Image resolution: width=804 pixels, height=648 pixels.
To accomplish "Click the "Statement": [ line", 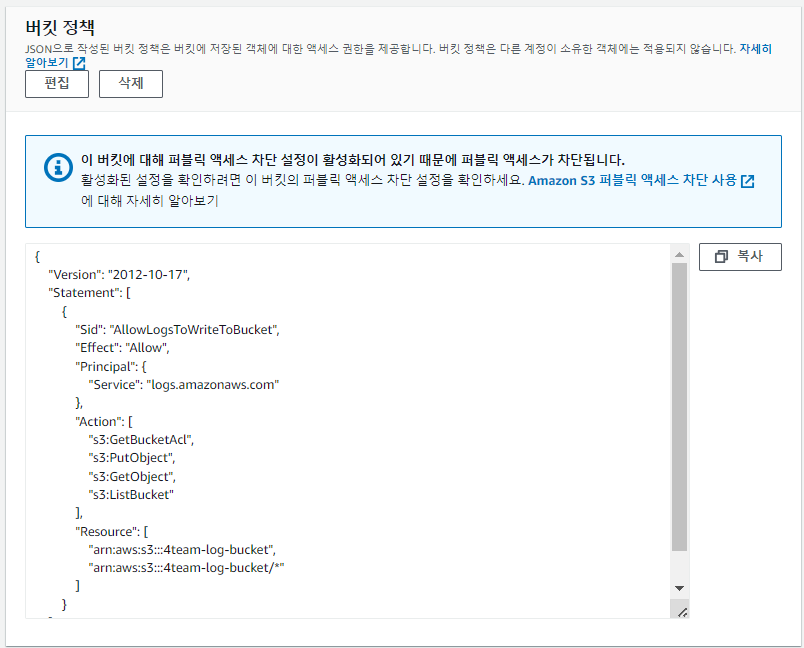I will point(89,293).
